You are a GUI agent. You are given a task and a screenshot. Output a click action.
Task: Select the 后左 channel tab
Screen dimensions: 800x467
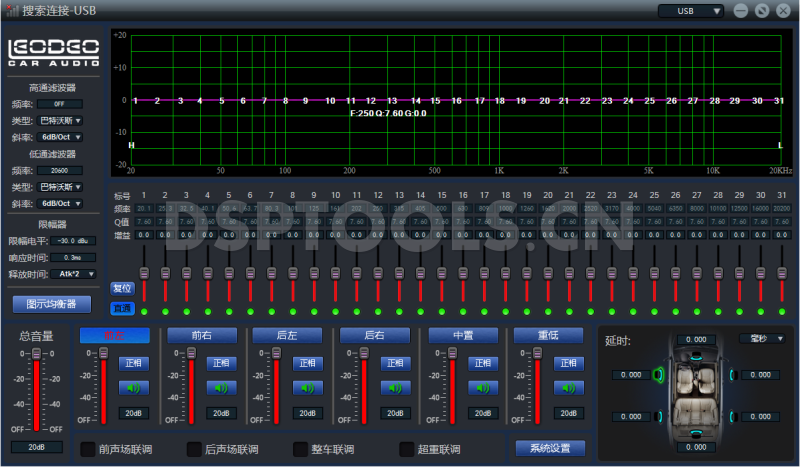[287, 335]
